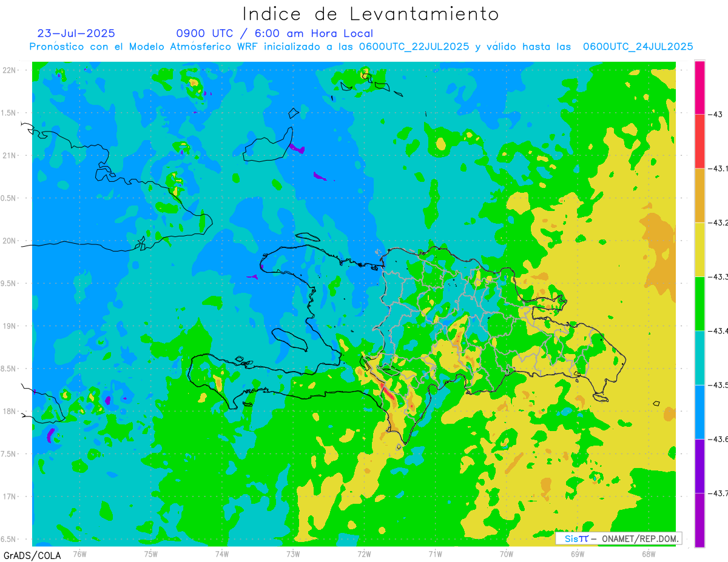
Task: Pick the blue swatch between -43.5 and -43.6
Action: (x=699, y=412)
